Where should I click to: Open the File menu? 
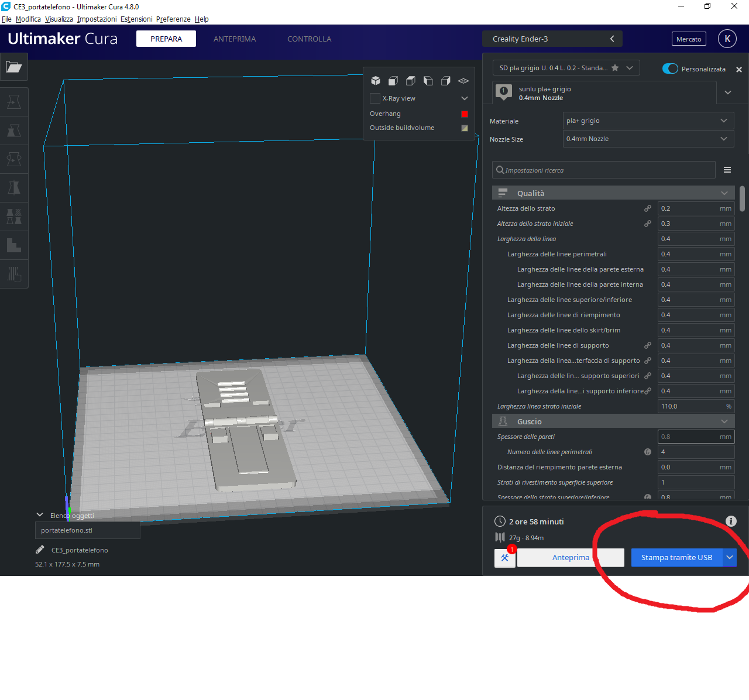(x=6, y=19)
